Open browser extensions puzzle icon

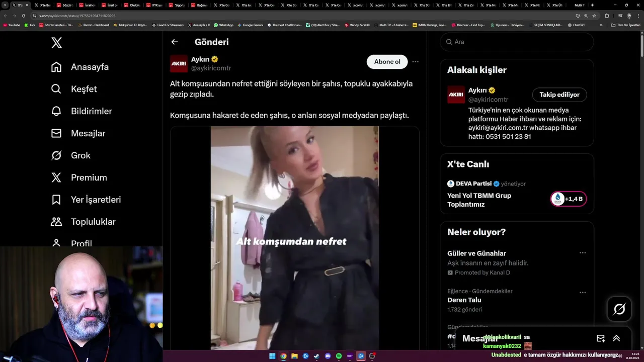pyautogui.click(x=607, y=16)
